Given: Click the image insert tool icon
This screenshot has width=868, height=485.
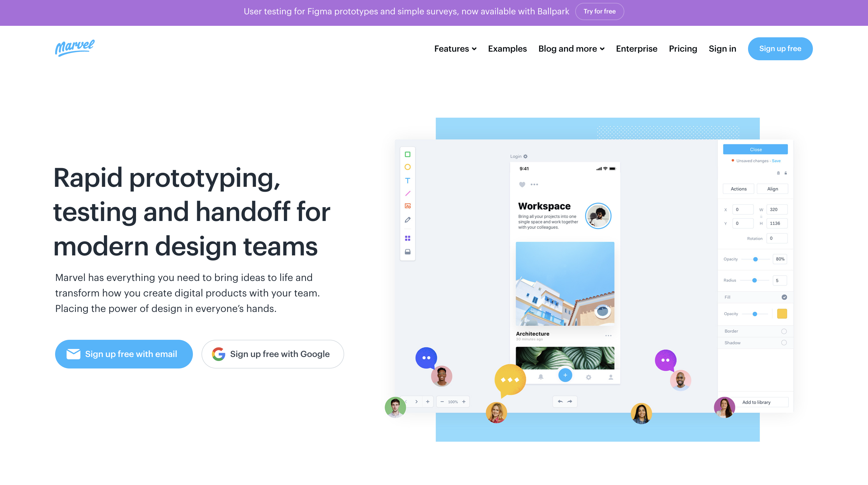Looking at the screenshot, I should pos(407,206).
